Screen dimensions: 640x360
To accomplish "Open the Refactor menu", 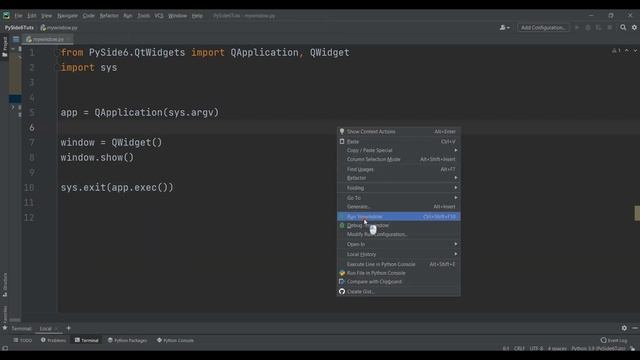I will pyautogui.click(x=109, y=16).
